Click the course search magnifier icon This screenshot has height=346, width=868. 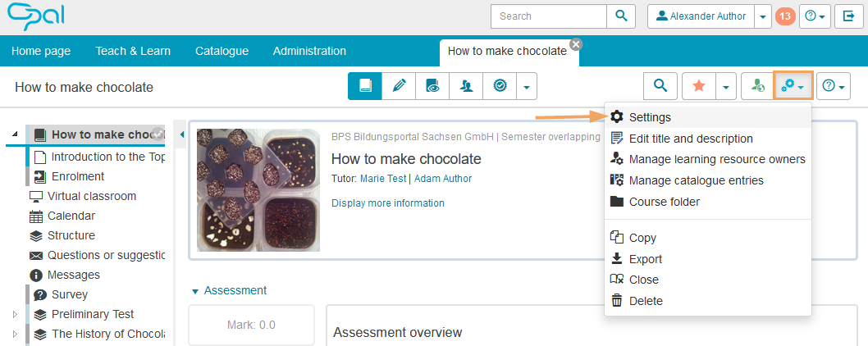coord(660,86)
